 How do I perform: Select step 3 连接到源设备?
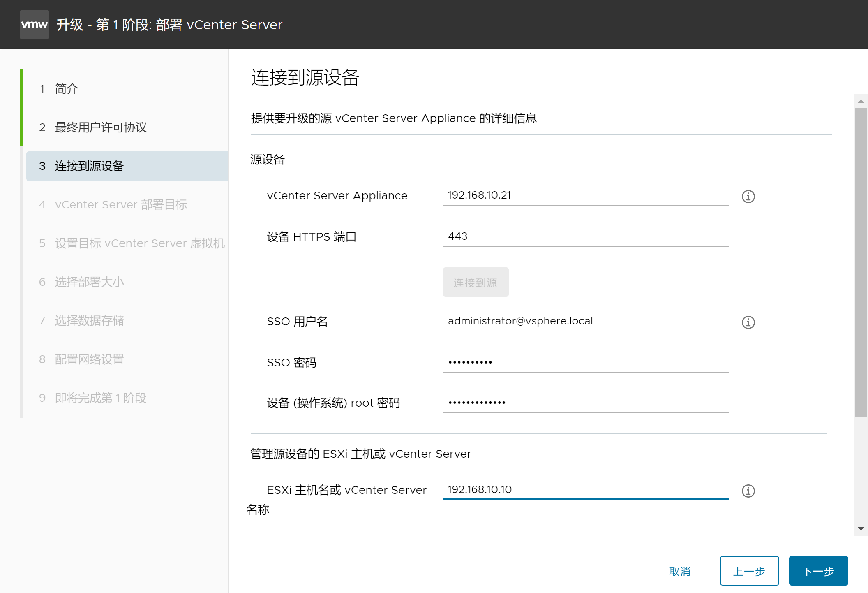(x=127, y=166)
